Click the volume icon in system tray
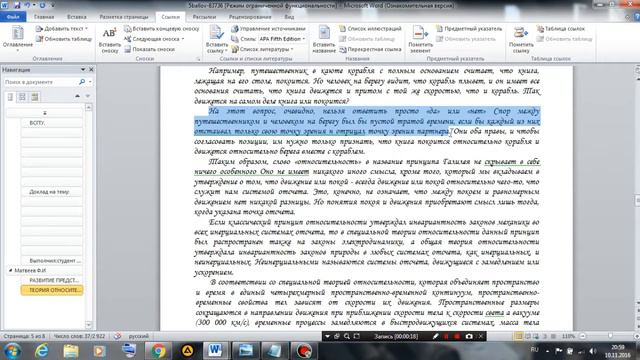The image size is (640, 360). [x=593, y=351]
